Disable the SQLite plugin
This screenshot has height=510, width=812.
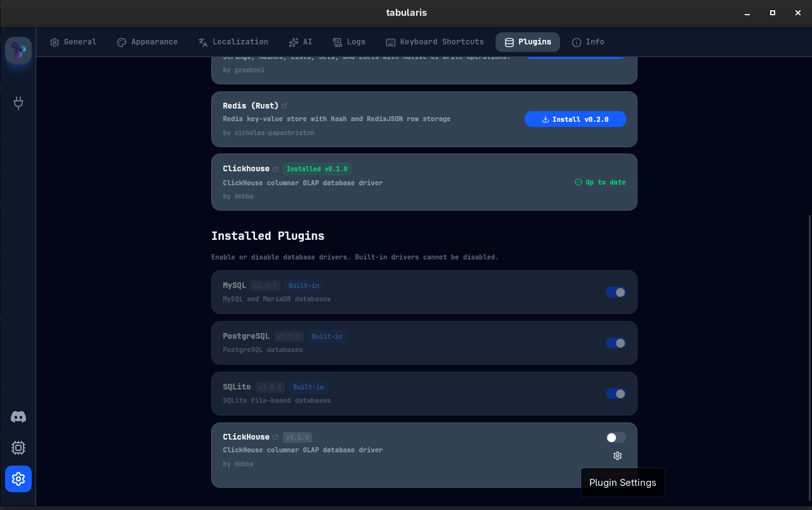pyautogui.click(x=615, y=393)
